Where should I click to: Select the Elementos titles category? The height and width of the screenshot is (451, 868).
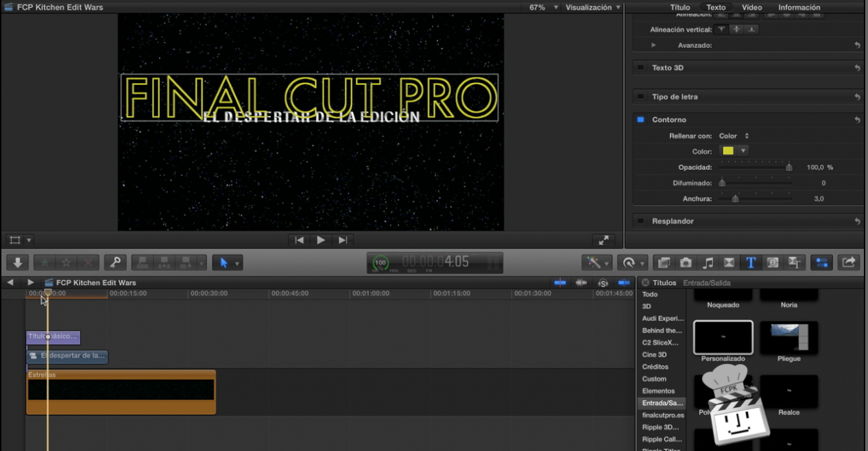point(658,391)
